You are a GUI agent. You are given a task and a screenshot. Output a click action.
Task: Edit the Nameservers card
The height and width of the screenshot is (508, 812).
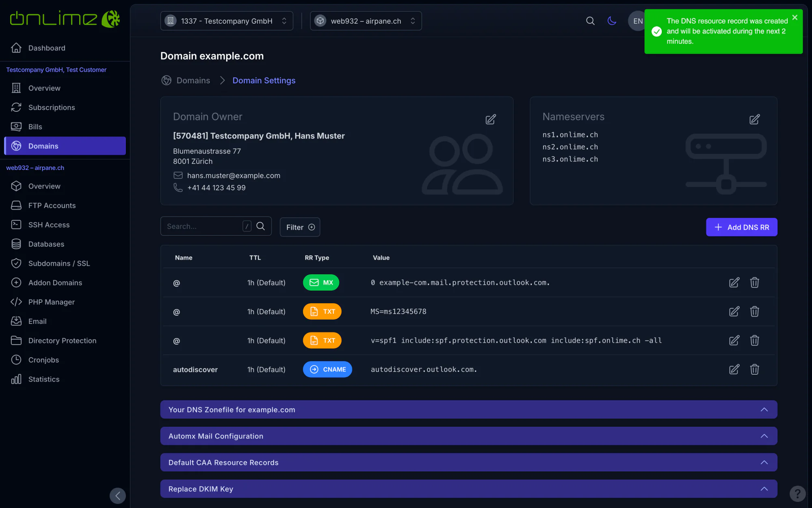coord(754,119)
